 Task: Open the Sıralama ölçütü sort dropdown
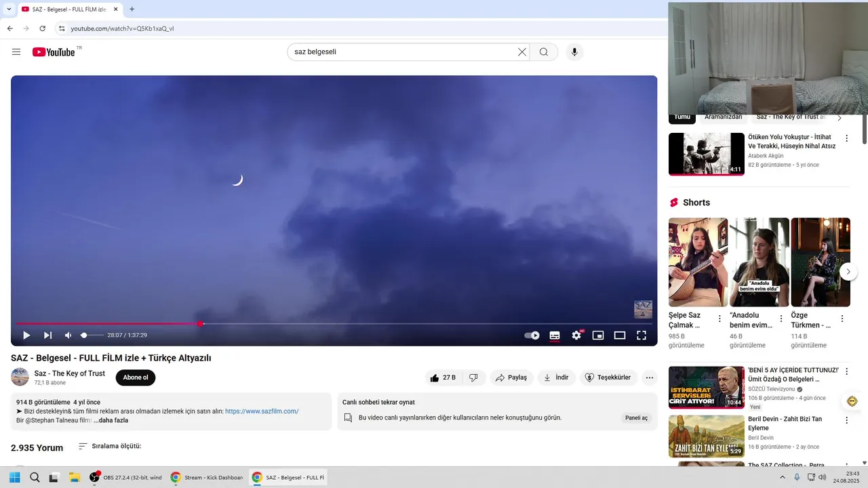[110, 446]
